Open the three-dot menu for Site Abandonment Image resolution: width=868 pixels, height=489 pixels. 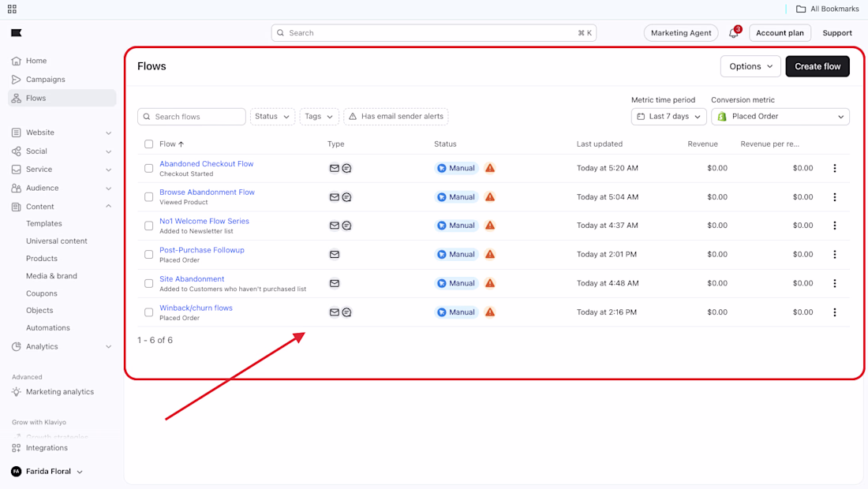coord(835,283)
